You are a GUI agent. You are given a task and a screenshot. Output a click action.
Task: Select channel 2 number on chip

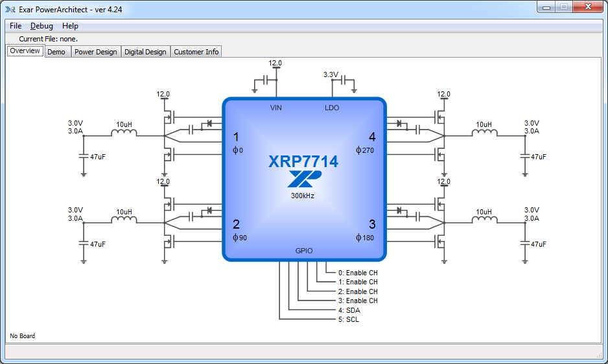tap(236, 224)
